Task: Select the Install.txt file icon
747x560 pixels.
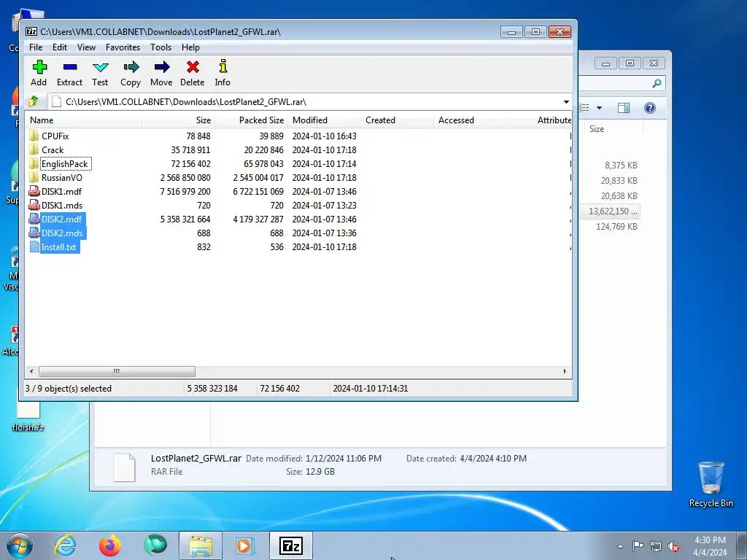Action: 34,246
